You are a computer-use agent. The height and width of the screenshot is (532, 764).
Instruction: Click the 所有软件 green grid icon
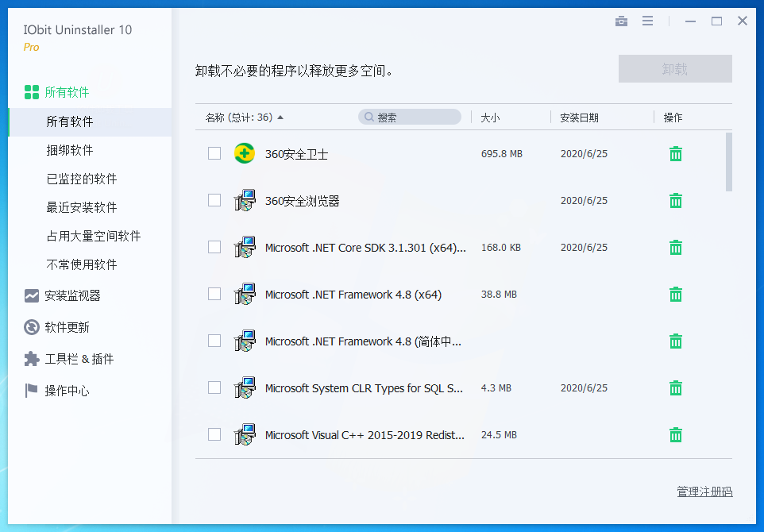[32, 92]
